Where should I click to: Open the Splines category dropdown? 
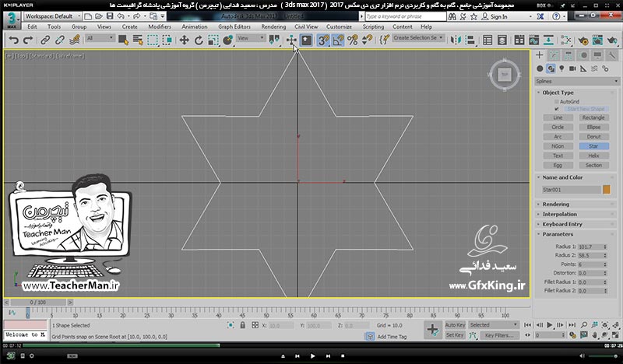coord(577,81)
